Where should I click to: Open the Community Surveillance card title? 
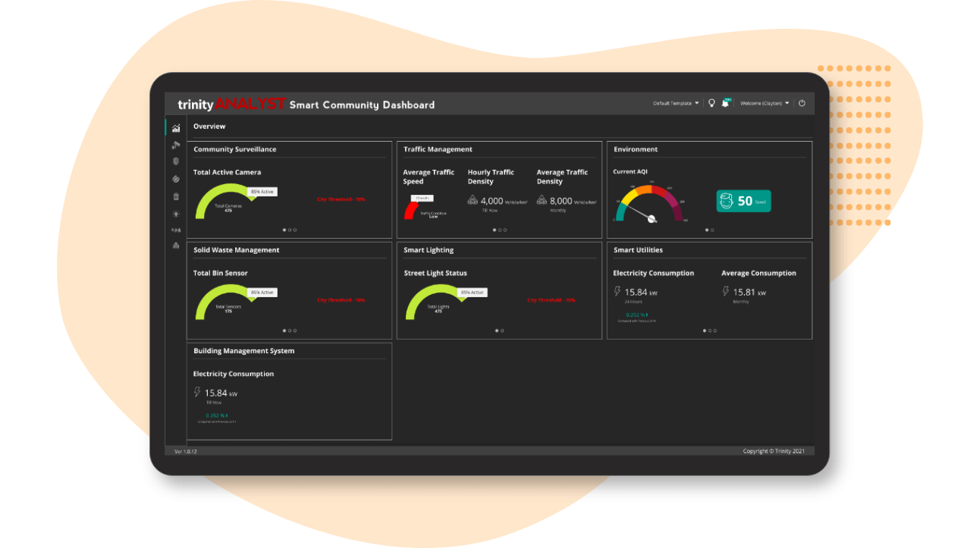(235, 149)
